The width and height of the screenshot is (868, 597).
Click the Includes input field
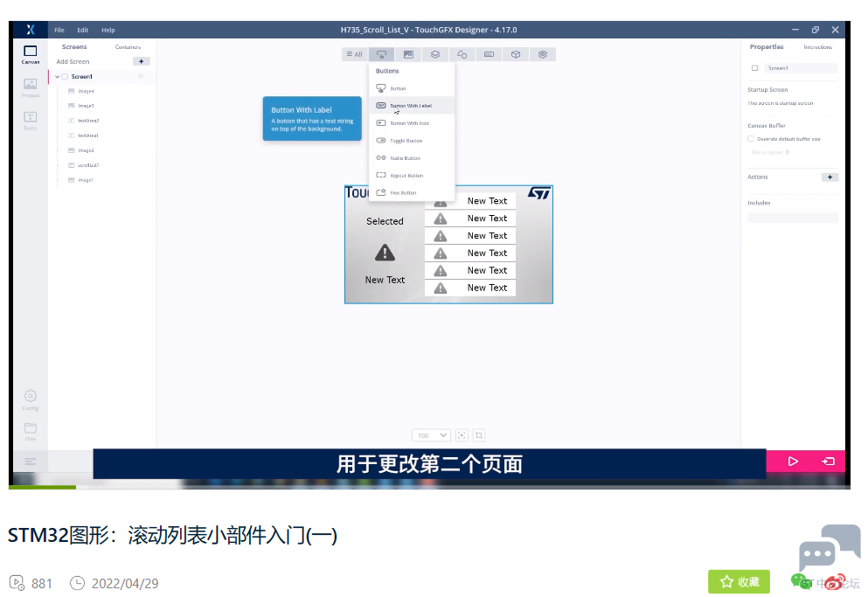[x=793, y=218]
